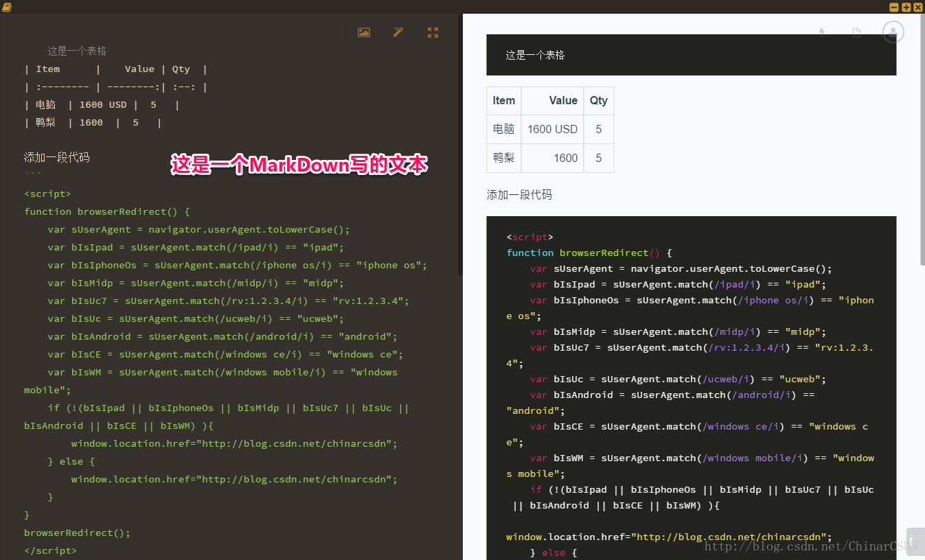Click the '这是一个表格' block in preview

point(691,55)
